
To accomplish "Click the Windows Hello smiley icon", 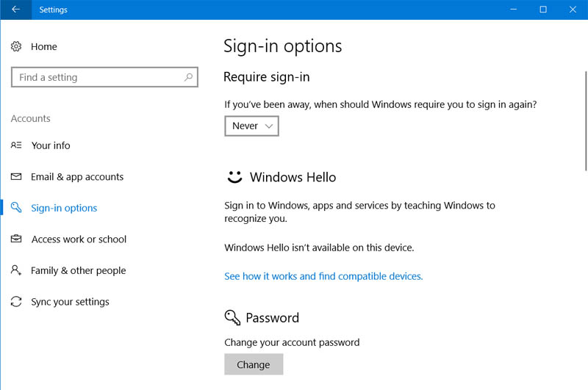I will pyautogui.click(x=234, y=177).
